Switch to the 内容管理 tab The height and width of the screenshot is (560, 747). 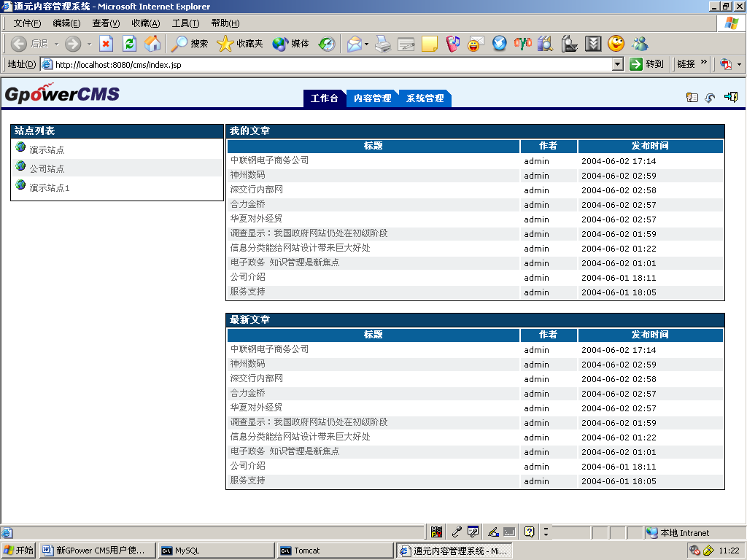[372, 98]
